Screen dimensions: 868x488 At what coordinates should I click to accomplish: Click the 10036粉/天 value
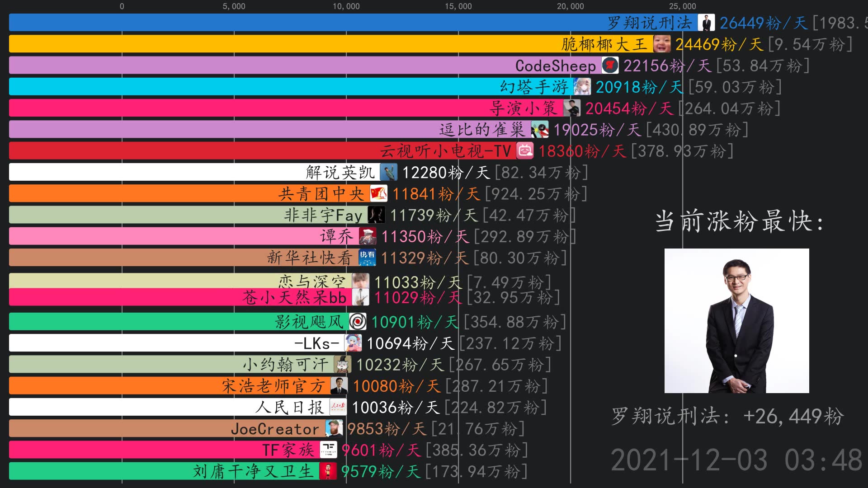396,408
